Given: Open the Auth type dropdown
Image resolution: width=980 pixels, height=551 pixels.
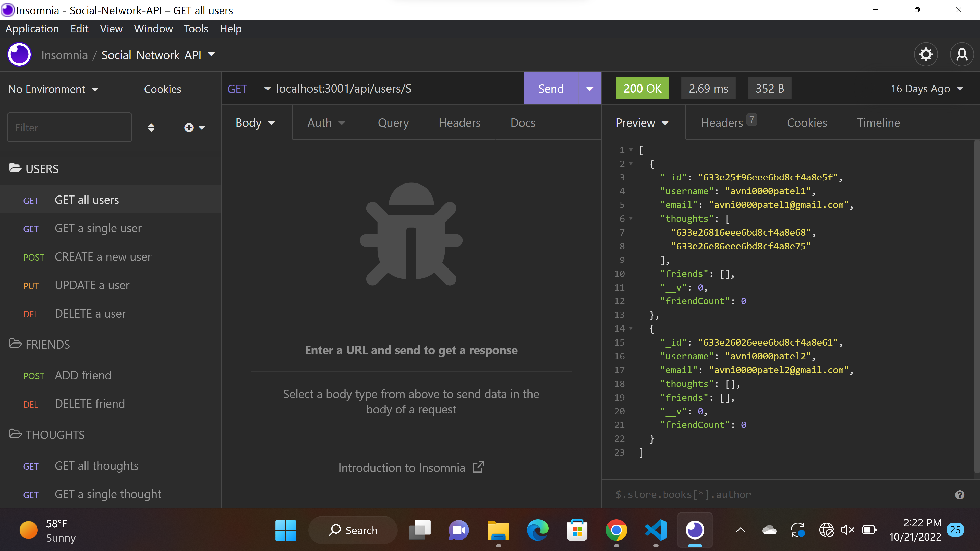Looking at the screenshot, I should (326, 123).
